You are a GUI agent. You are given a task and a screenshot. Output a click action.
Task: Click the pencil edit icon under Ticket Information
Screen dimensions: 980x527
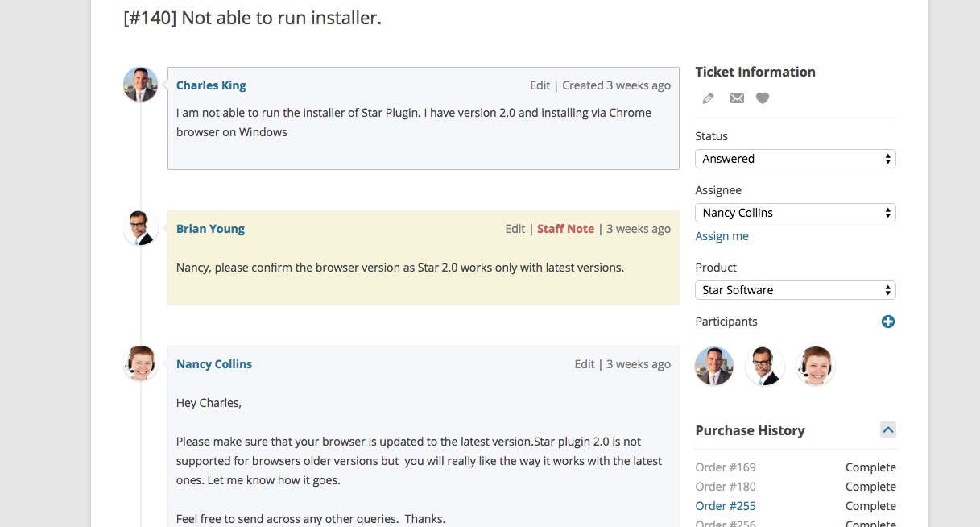pyautogui.click(x=709, y=98)
